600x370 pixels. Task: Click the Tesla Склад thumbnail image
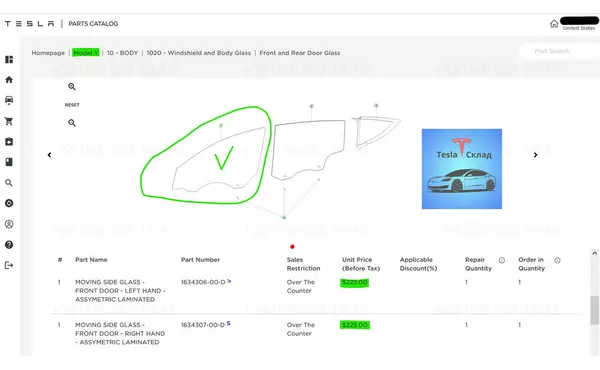click(x=462, y=169)
